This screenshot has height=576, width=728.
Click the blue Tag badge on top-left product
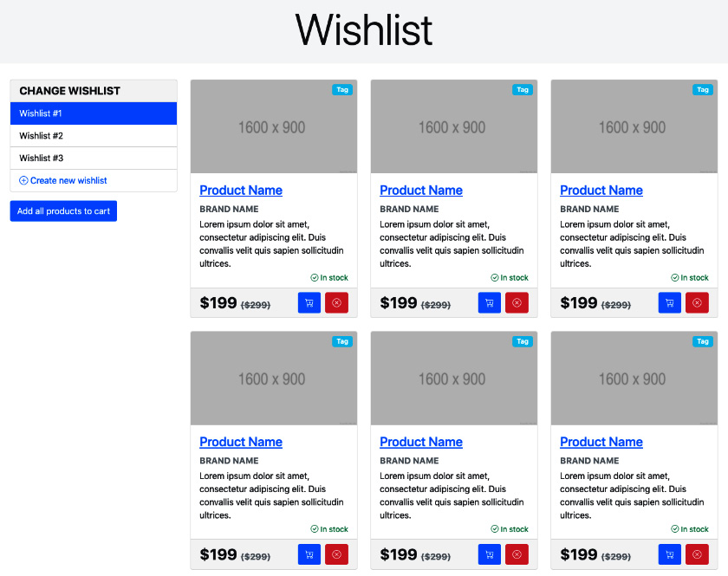342,89
